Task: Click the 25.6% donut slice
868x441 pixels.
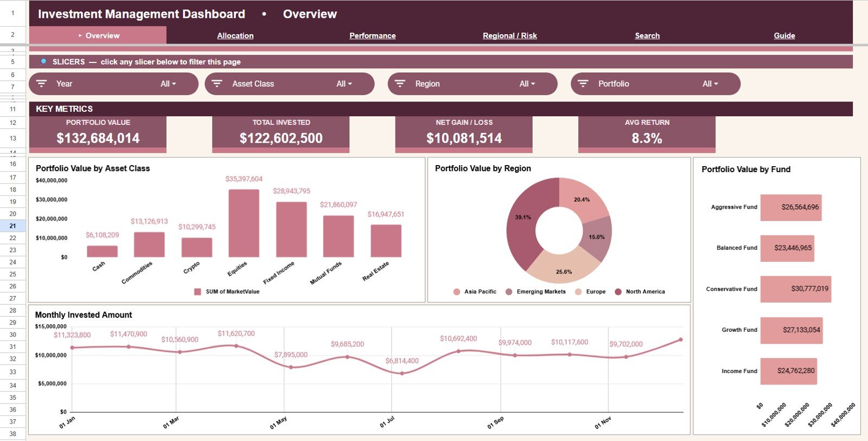Action: click(564, 271)
